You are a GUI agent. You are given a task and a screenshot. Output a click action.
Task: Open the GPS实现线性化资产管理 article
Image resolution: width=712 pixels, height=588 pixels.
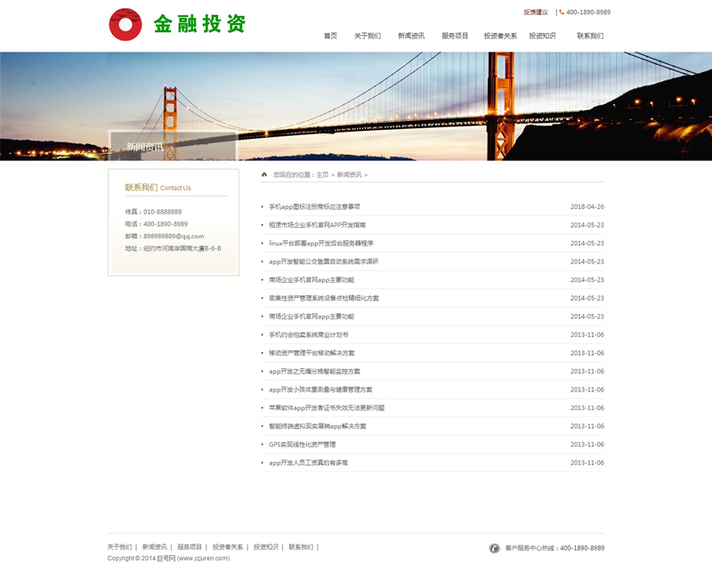pos(302,445)
